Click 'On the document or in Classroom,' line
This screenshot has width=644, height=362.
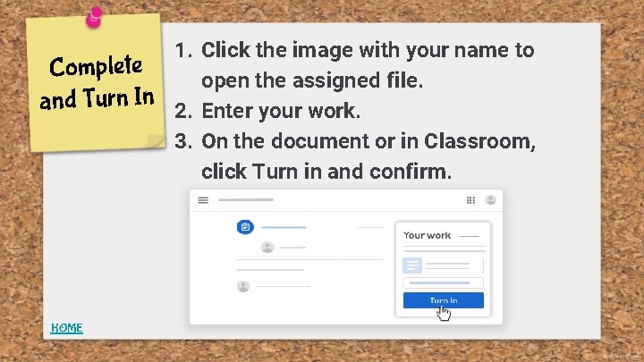[x=369, y=141]
